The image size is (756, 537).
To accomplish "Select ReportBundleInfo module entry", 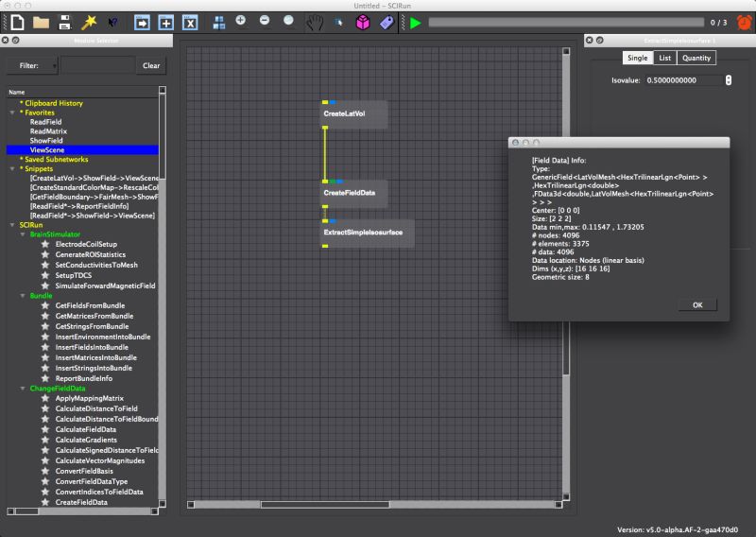I will pyautogui.click(x=84, y=378).
